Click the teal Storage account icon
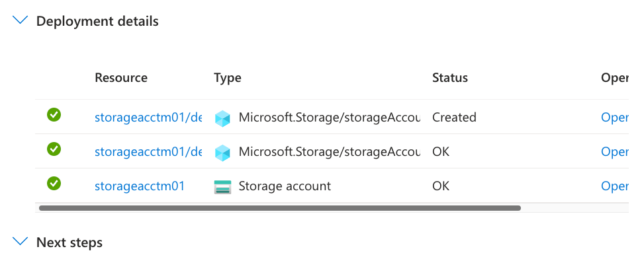The width and height of the screenshot is (644, 255). point(222,186)
